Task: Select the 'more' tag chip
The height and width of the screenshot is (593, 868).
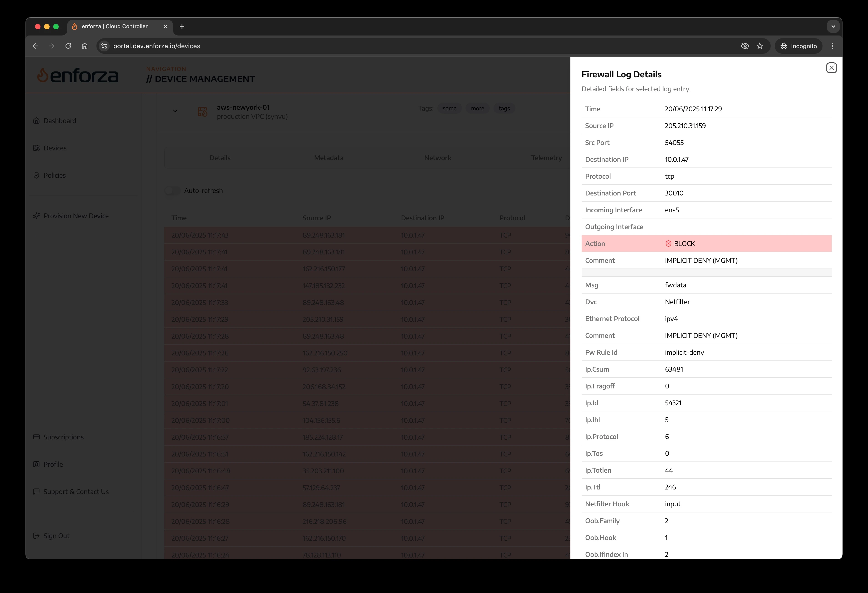Action: click(x=477, y=108)
